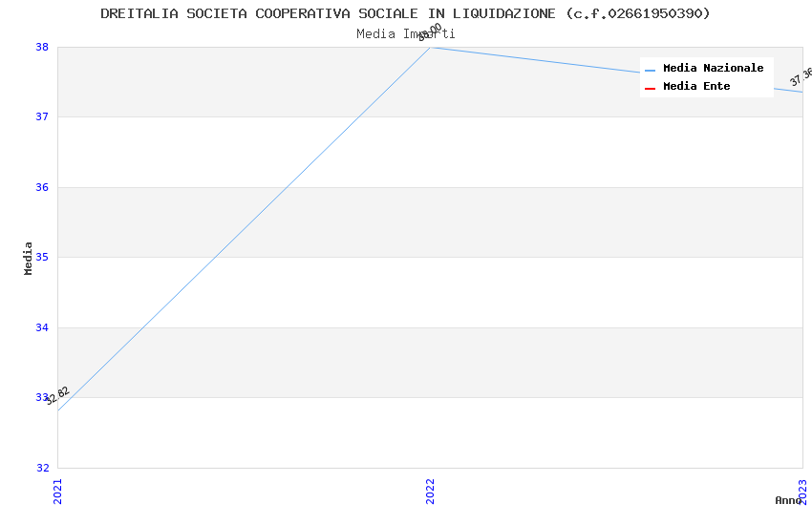Click the chart title DREITALIA SOCIETA COOPERATIVA
This screenshot has height=525, width=812.
tap(405, 13)
